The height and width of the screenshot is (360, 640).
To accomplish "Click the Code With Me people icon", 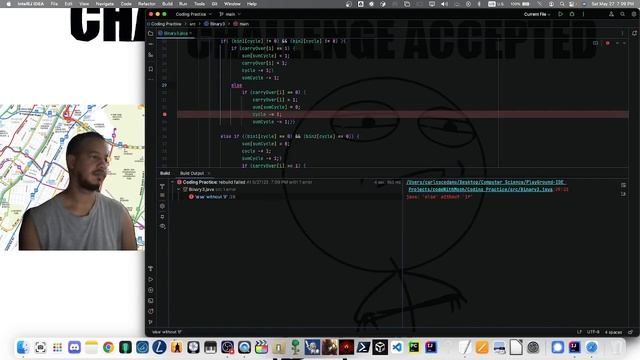I will point(611,14).
